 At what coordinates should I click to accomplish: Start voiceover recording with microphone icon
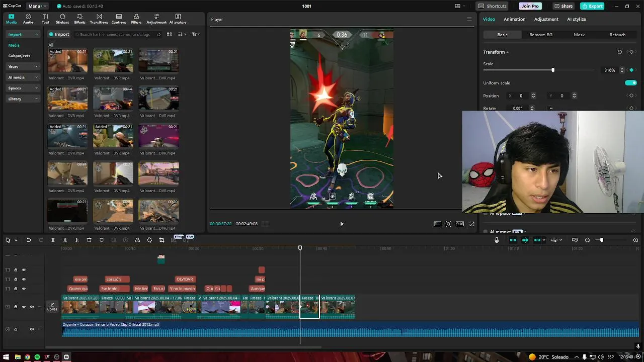click(x=497, y=240)
